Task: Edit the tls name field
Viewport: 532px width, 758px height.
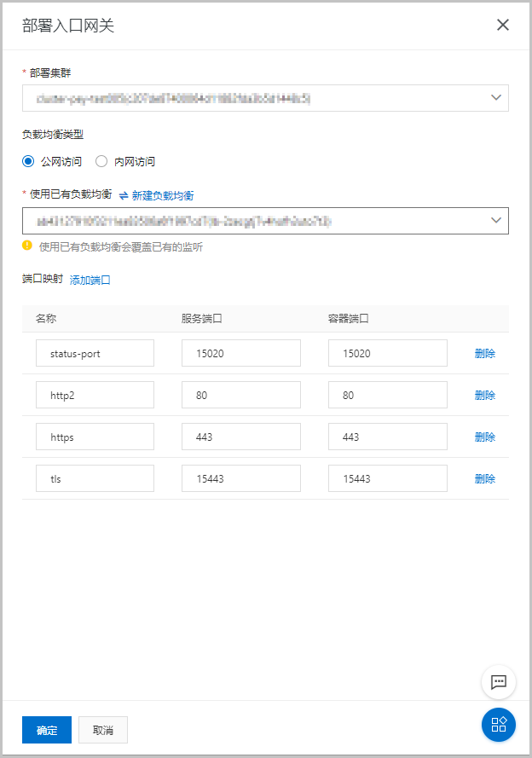Action: tap(95, 478)
